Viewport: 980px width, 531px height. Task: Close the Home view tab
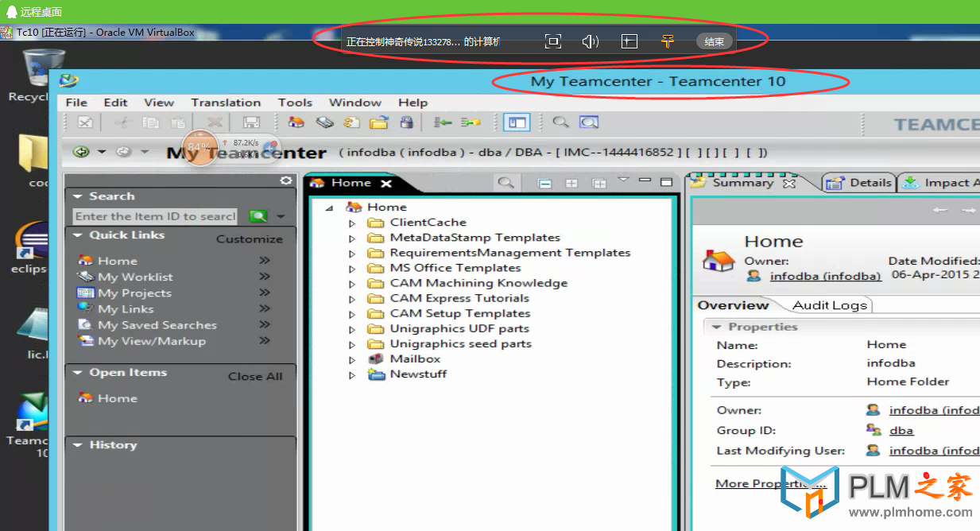pyautogui.click(x=386, y=184)
